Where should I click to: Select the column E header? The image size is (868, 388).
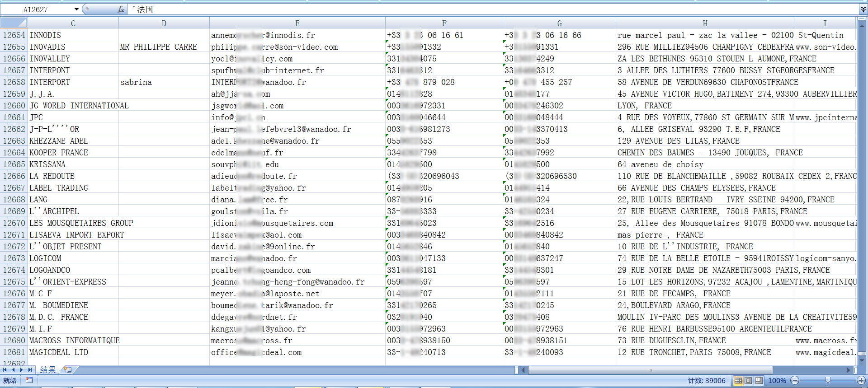click(297, 23)
